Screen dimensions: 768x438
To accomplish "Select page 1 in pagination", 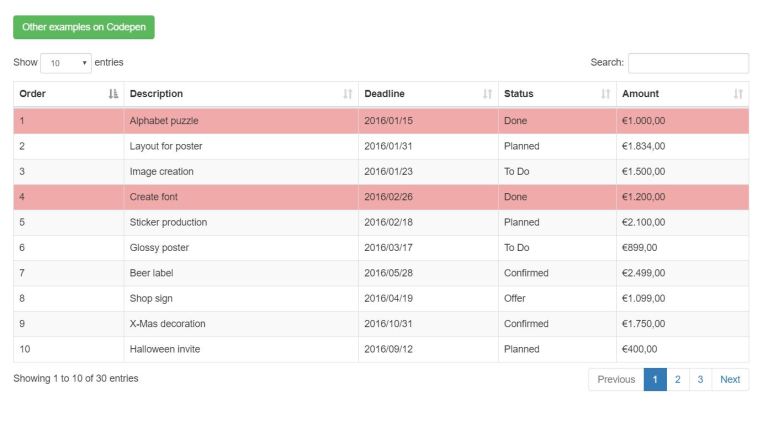I will click(655, 379).
